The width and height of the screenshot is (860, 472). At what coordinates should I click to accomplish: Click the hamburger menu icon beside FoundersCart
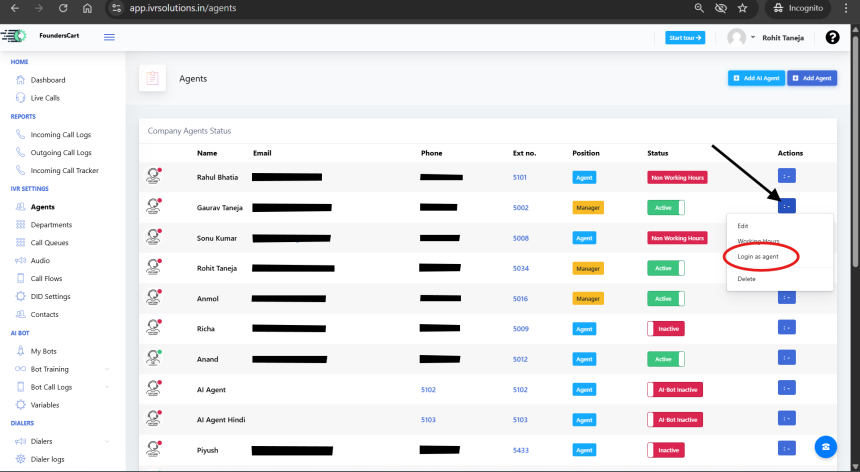[109, 37]
